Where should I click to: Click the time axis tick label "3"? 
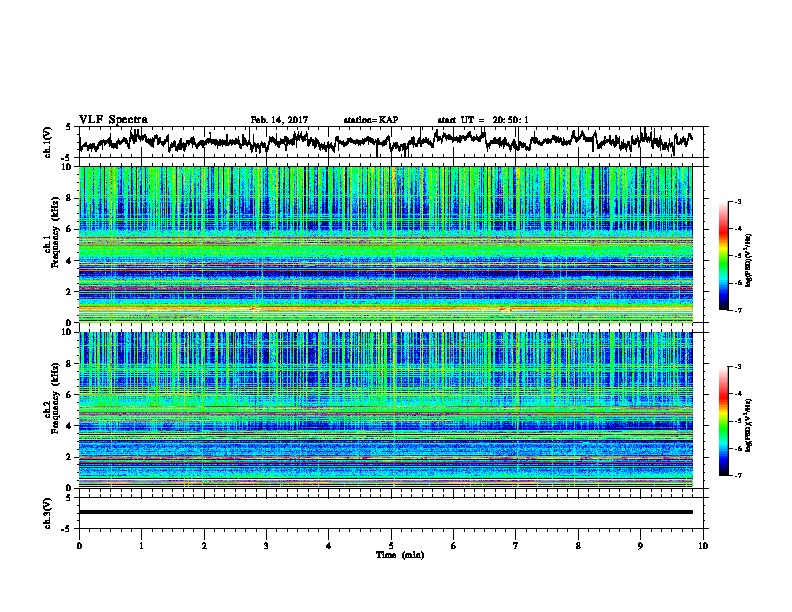[x=266, y=546]
